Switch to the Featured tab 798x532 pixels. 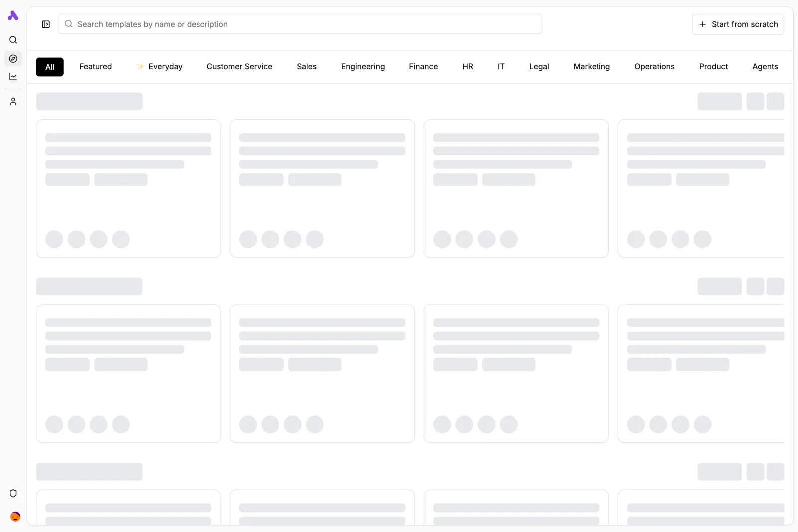(96, 67)
